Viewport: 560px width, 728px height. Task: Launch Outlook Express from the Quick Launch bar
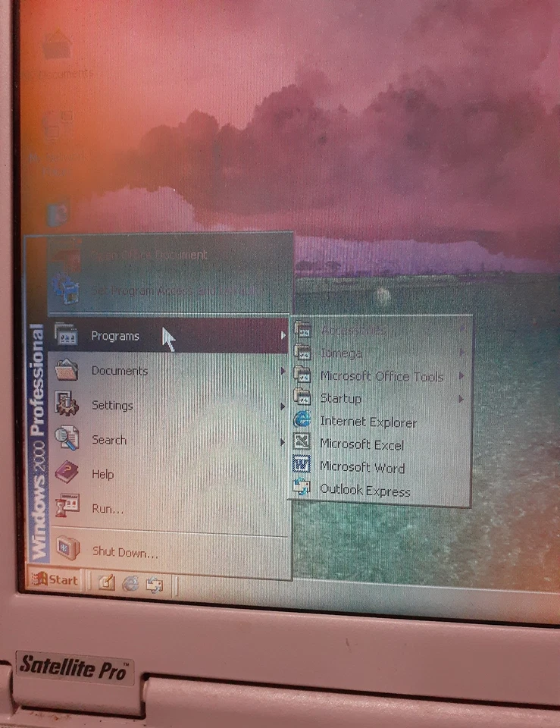(155, 585)
